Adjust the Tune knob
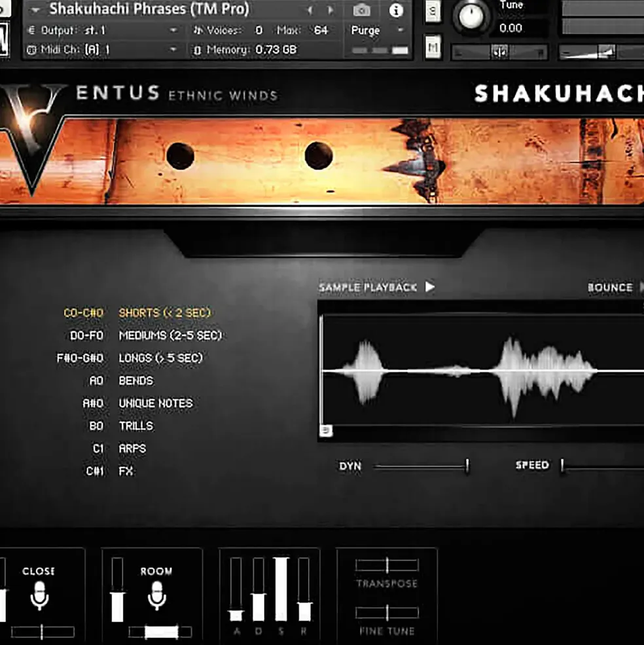 point(471,16)
